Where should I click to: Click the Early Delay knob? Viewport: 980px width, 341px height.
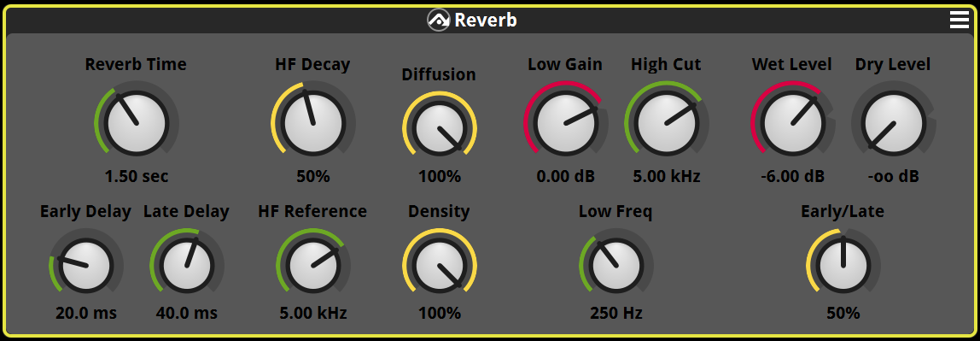pyautogui.click(x=86, y=265)
